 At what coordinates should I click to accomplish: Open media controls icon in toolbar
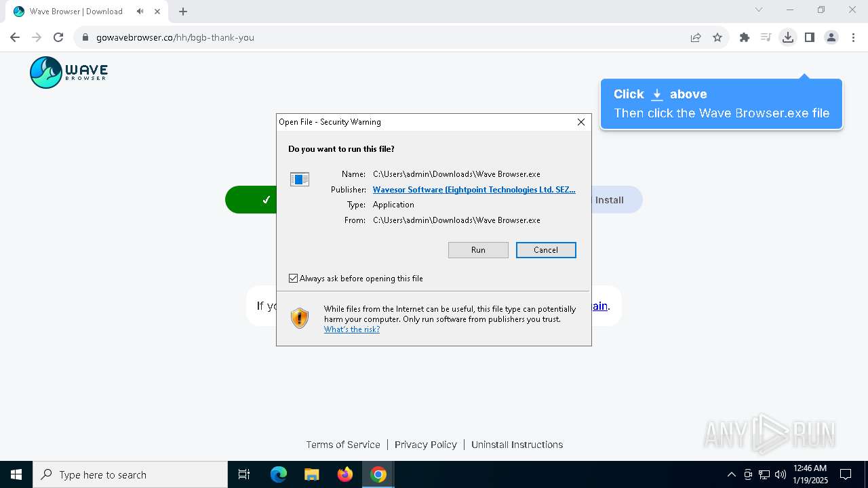pos(766,37)
